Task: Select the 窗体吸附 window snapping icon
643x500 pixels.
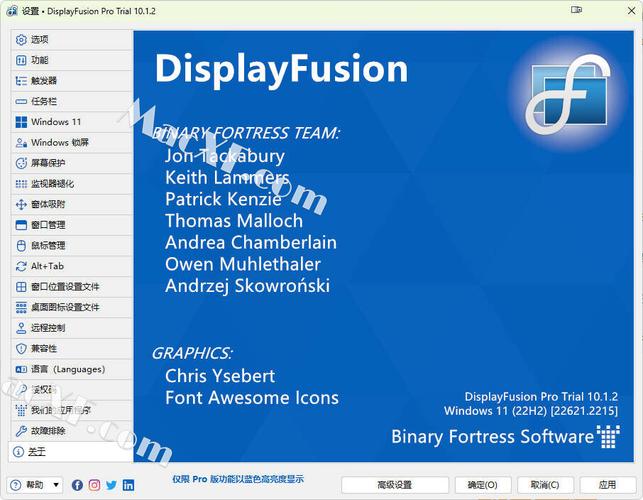Action: pyautogui.click(x=21, y=204)
